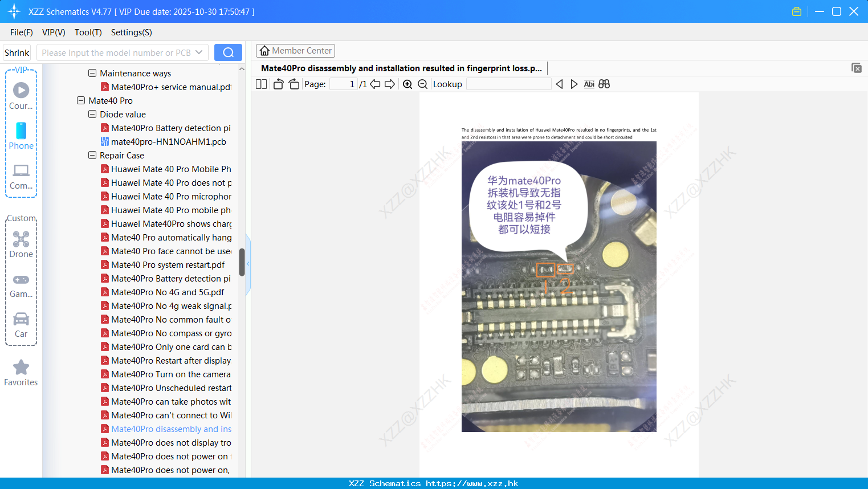Open Huawei Mate 40 Pro does not file

166,182
